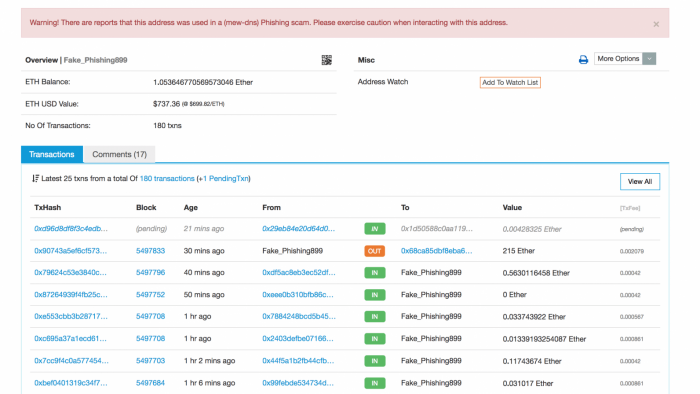700x394 pixels.
Task: Open transaction hash 0xbef0401319c34f7
Action: (x=71, y=383)
